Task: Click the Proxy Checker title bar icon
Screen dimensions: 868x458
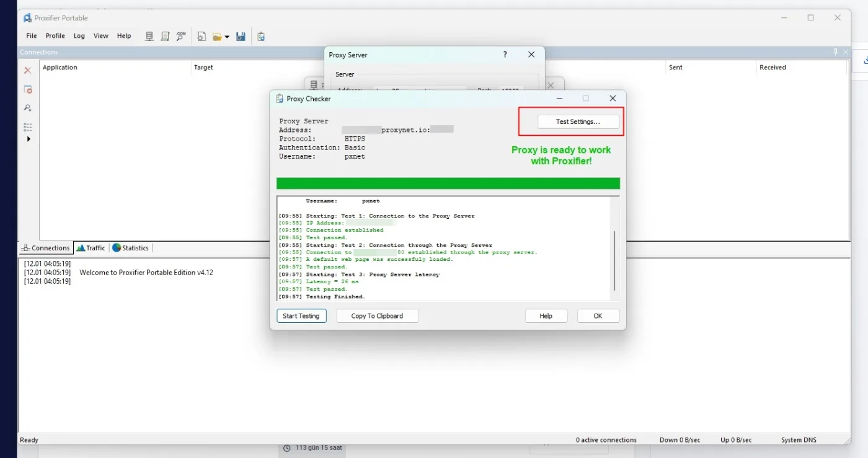Action: tap(280, 99)
